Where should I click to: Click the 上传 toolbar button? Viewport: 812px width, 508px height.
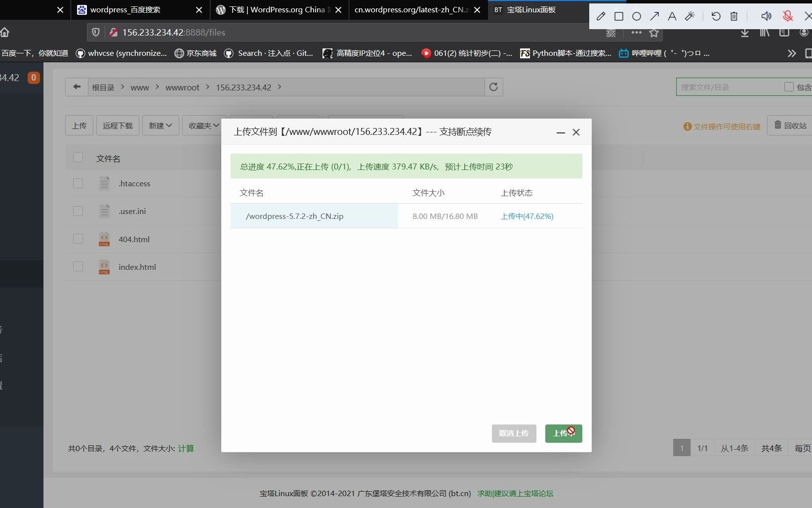79,126
